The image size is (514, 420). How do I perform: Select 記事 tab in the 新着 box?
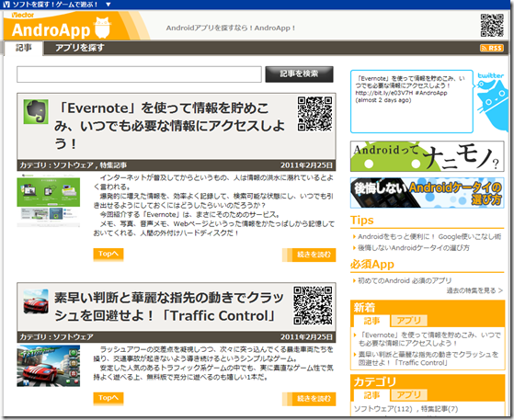(x=371, y=321)
